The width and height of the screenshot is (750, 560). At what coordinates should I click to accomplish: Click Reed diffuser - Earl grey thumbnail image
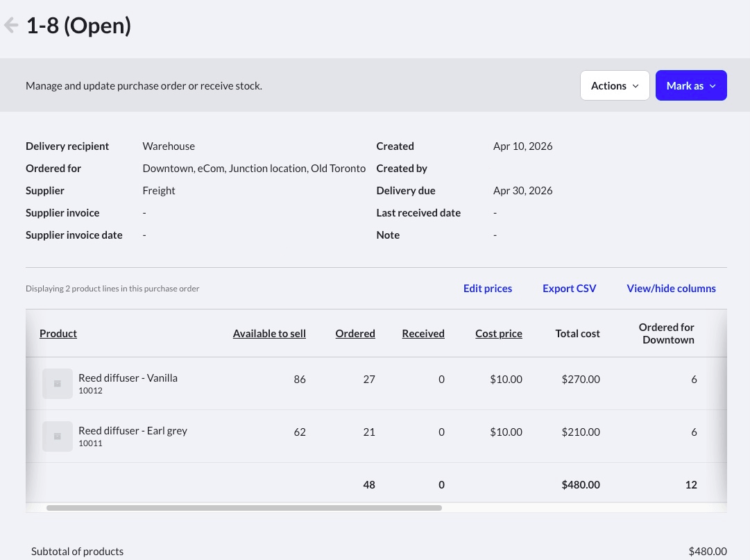pos(58,436)
